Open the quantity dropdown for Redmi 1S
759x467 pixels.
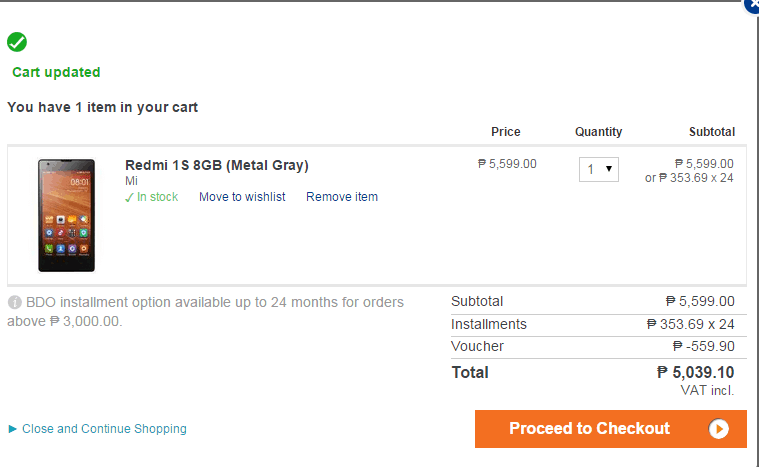pos(598,169)
